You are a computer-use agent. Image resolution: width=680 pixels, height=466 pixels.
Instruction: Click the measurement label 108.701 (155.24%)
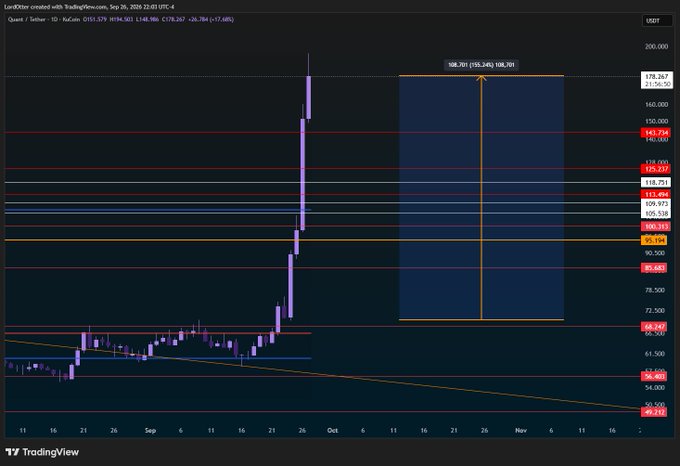[x=481, y=65]
